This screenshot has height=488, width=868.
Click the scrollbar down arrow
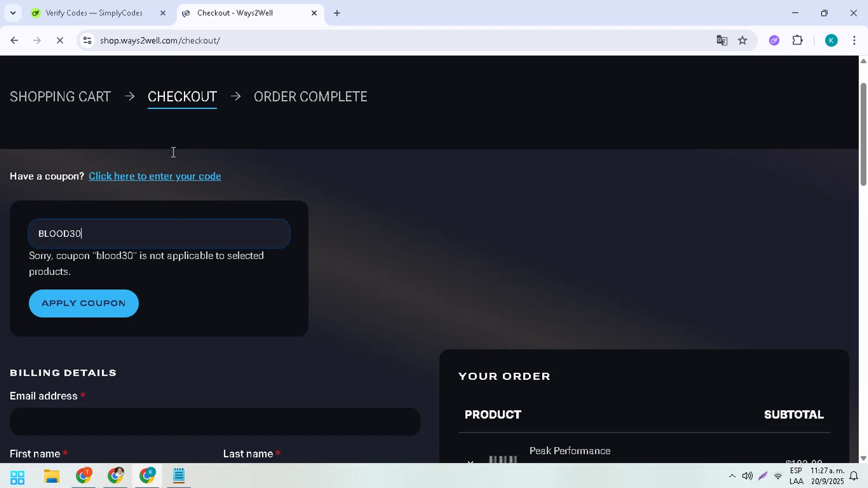coord(863,458)
